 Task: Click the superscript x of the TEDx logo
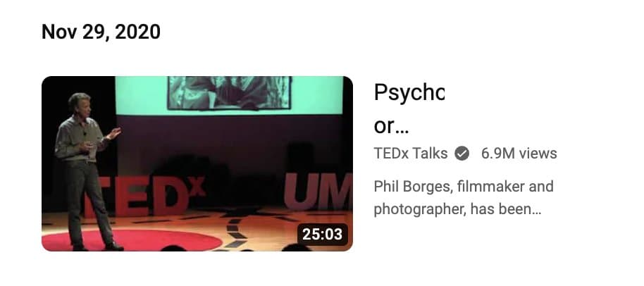197,187
